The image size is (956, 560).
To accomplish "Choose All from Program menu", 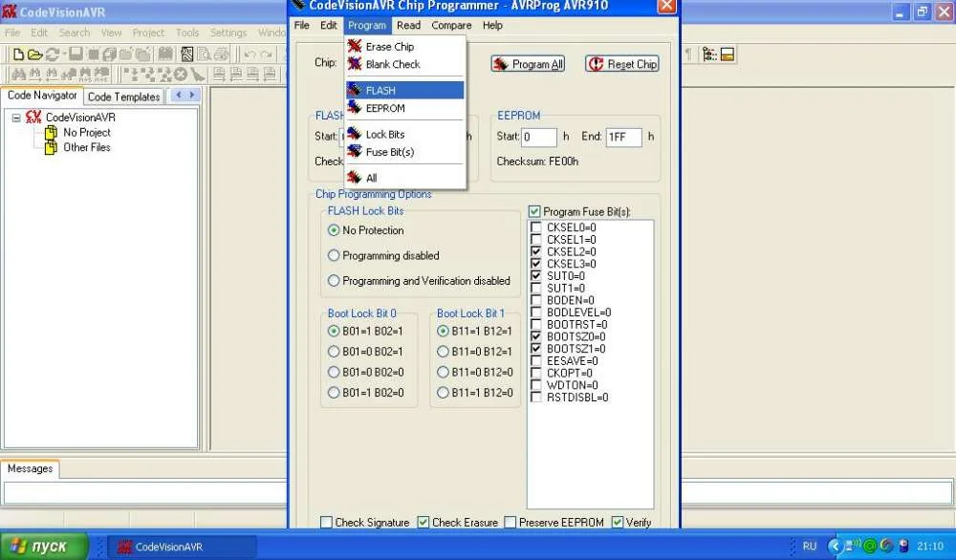I will [x=404, y=178].
